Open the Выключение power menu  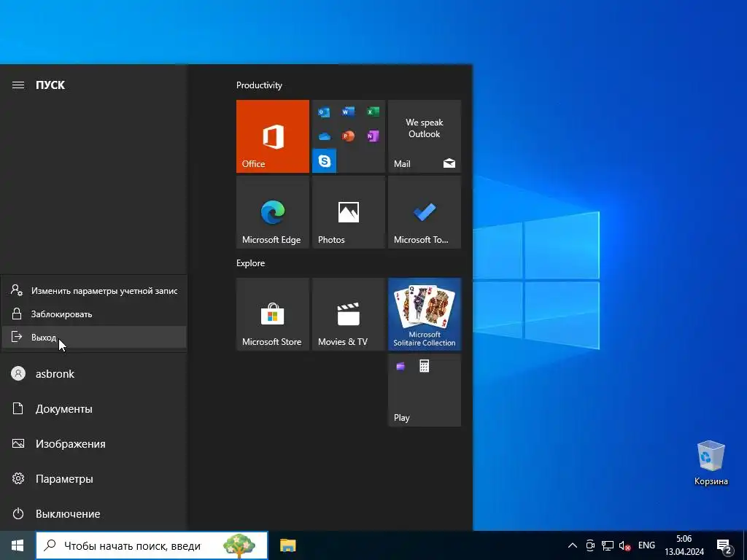click(93, 514)
